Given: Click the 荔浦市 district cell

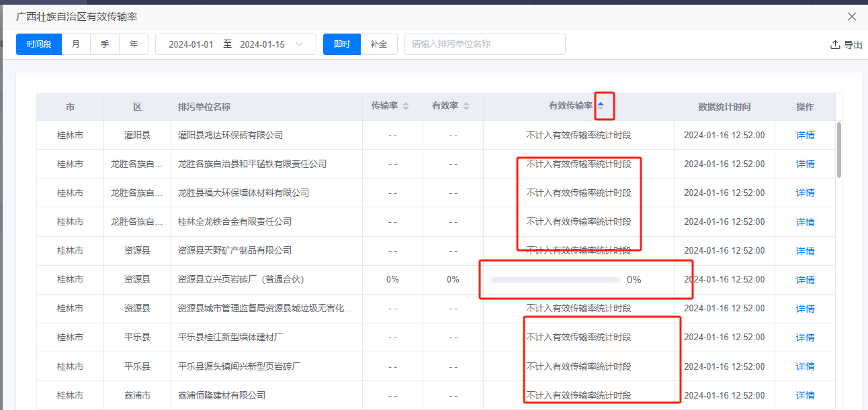Looking at the screenshot, I should click(x=137, y=395).
